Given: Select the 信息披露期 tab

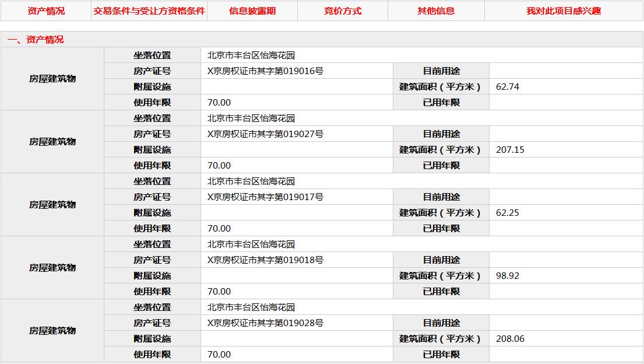Looking at the screenshot, I should click(x=252, y=11).
